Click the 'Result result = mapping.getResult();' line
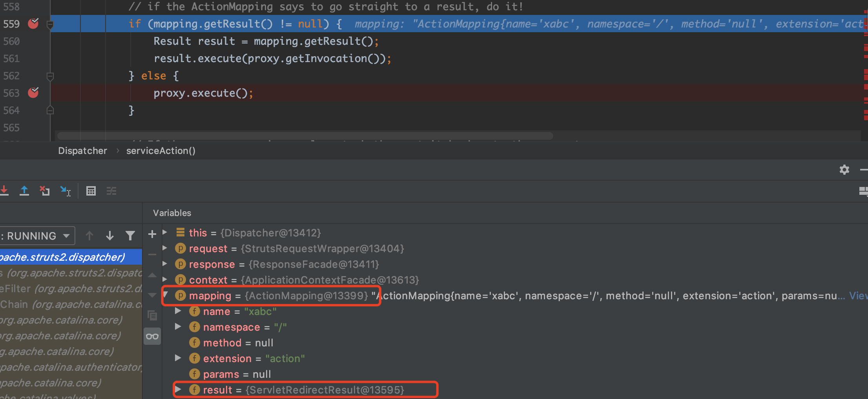 click(x=266, y=41)
